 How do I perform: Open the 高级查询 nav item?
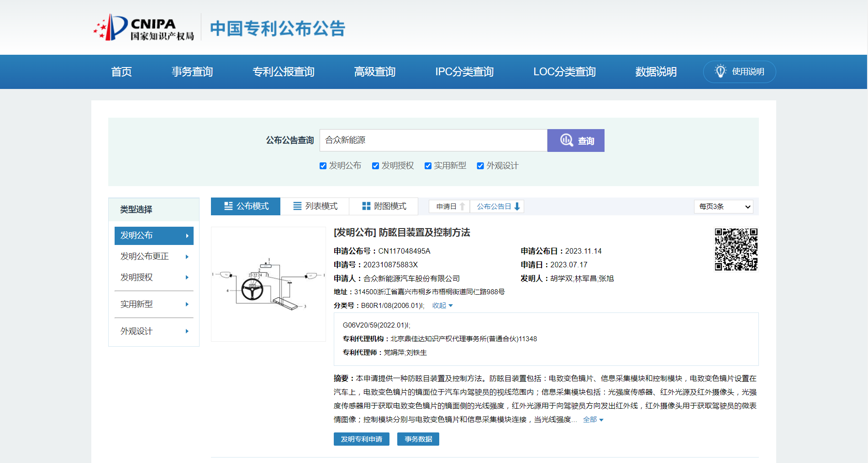(x=375, y=72)
